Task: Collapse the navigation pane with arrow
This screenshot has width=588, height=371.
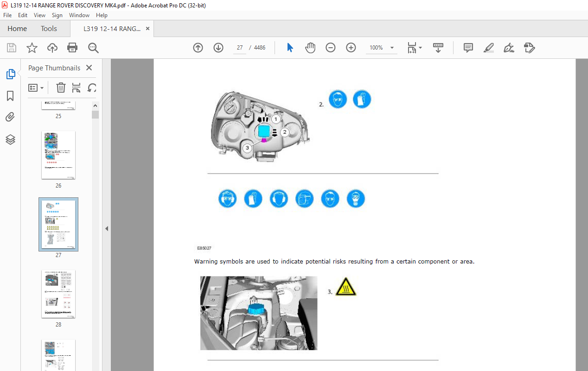Action: [107, 228]
